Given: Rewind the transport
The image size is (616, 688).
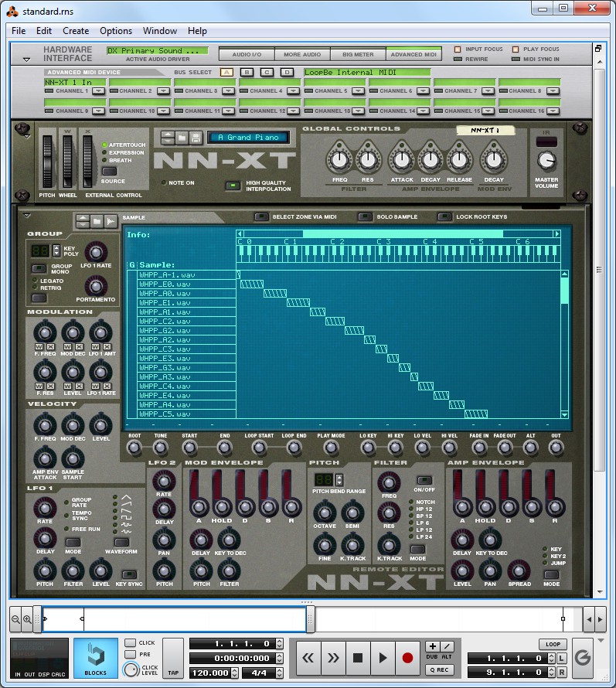Looking at the screenshot, I should [308, 658].
